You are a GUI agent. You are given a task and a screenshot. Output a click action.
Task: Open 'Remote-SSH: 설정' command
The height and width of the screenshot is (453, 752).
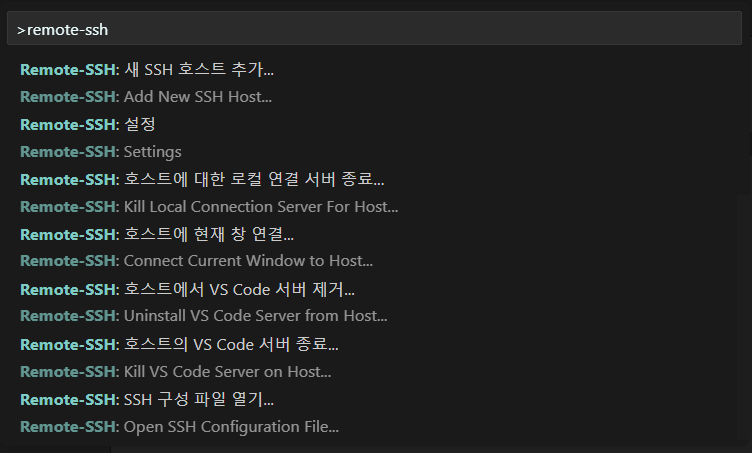88,125
